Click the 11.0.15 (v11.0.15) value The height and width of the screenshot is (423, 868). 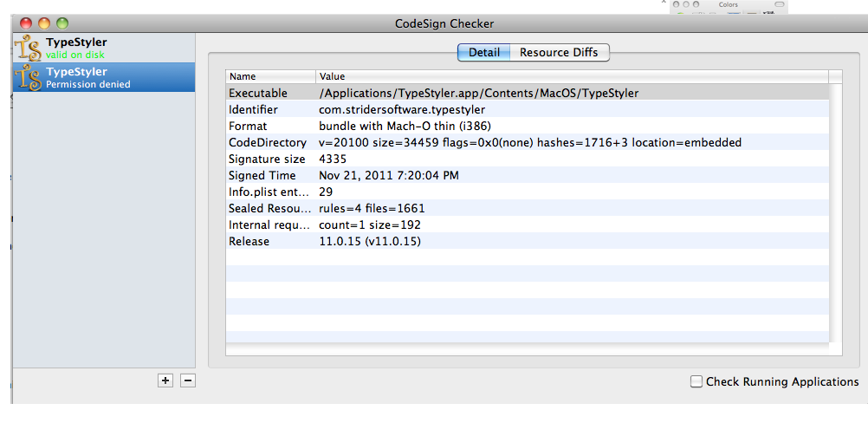pos(369,242)
